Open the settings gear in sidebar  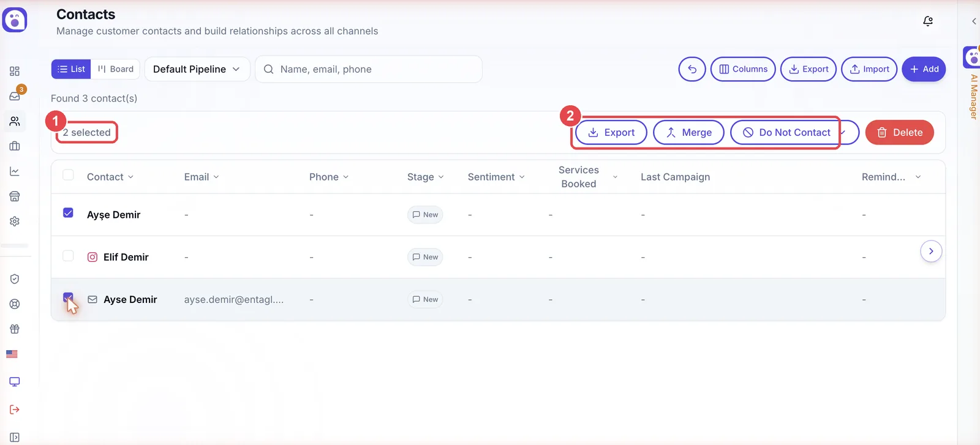(15, 221)
